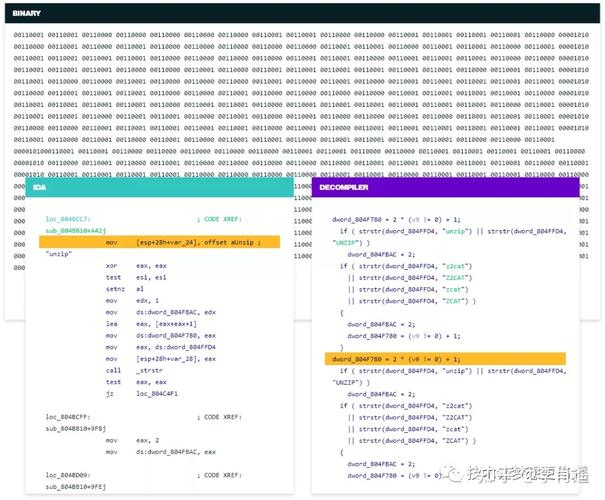Select the loc_8048CC7: label in IDA
Image resolution: width=605 pixels, height=500 pixels.
(x=68, y=219)
